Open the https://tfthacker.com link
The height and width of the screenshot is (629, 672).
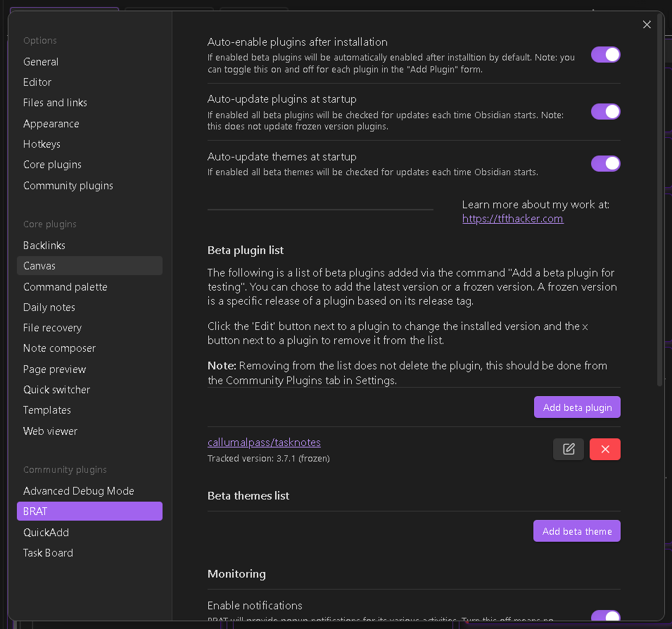tap(512, 219)
